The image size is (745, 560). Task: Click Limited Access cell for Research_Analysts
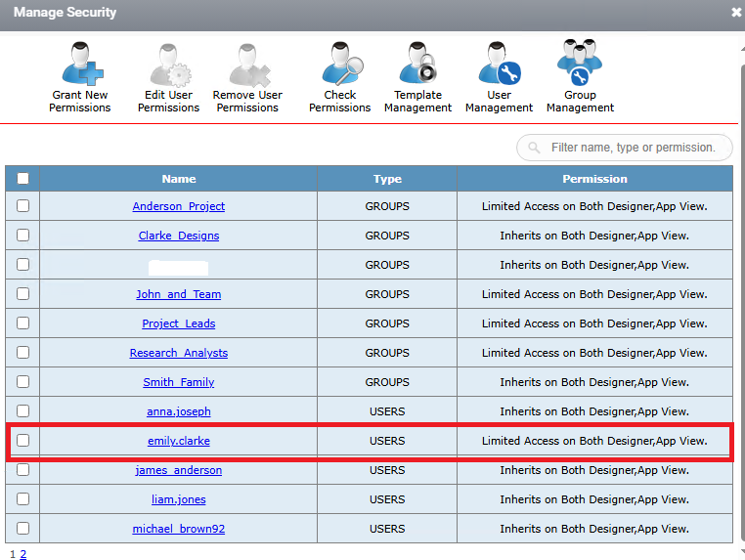click(594, 353)
